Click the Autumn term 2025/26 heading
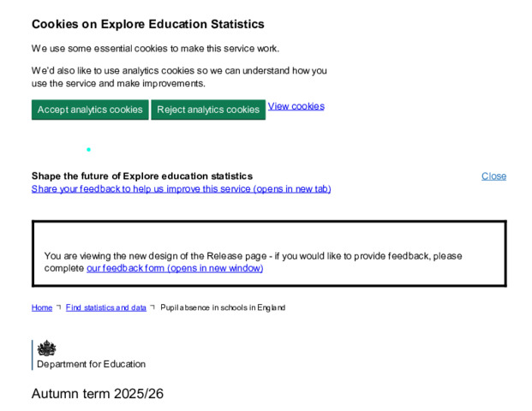Screen dimensions: 532x411 [x=98, y=394]
